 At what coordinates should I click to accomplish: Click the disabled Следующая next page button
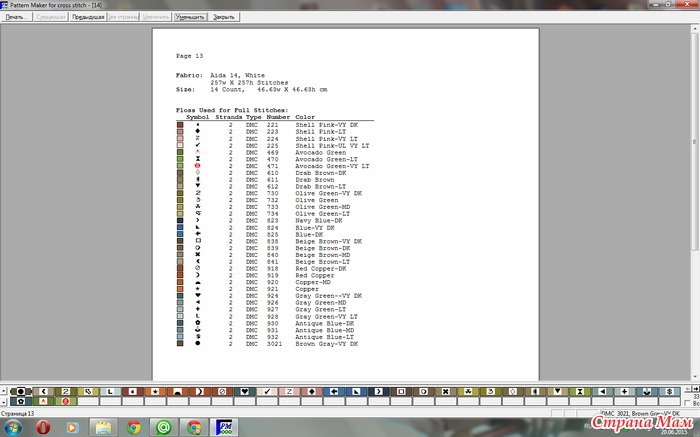pos(51,17)
